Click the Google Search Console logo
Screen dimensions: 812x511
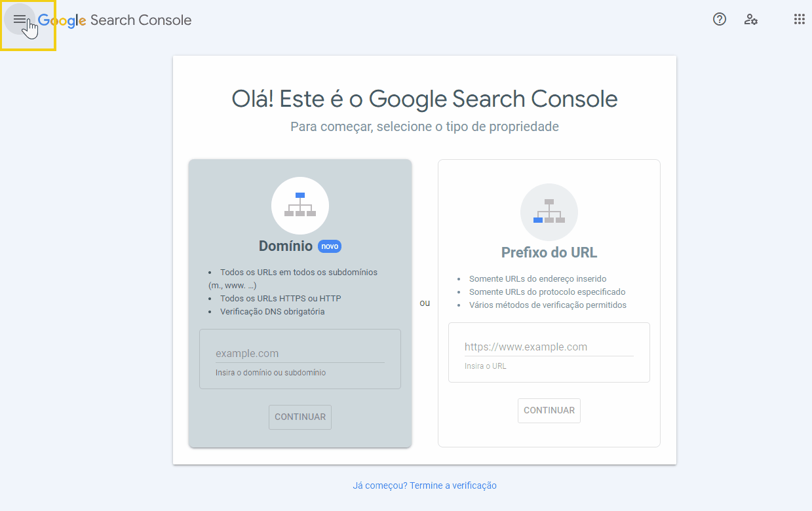(115, 20)
